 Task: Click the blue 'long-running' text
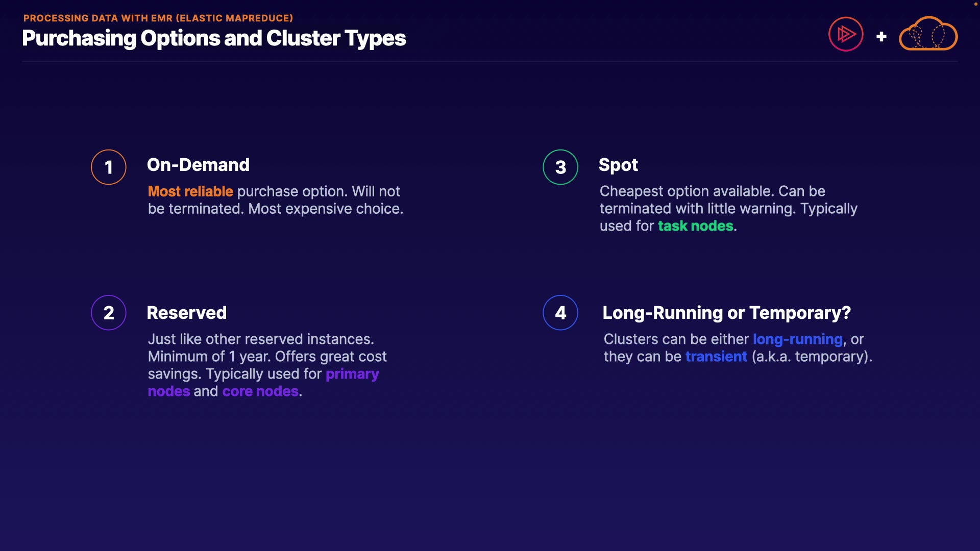pos(797,339)
